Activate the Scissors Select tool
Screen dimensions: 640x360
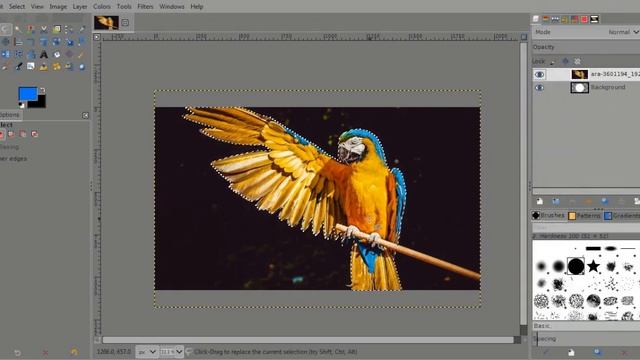tap(44, 29)
